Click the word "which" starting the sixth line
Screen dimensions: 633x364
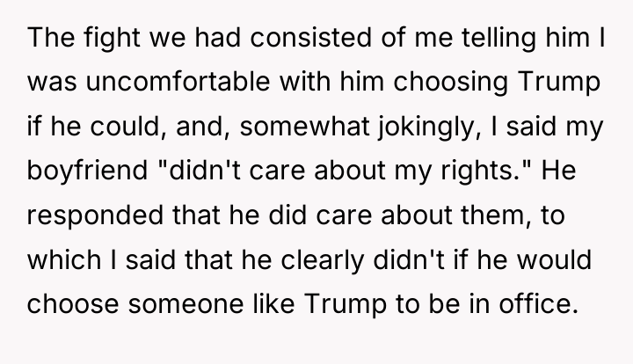pyautogui.click(x=64, y=259)
